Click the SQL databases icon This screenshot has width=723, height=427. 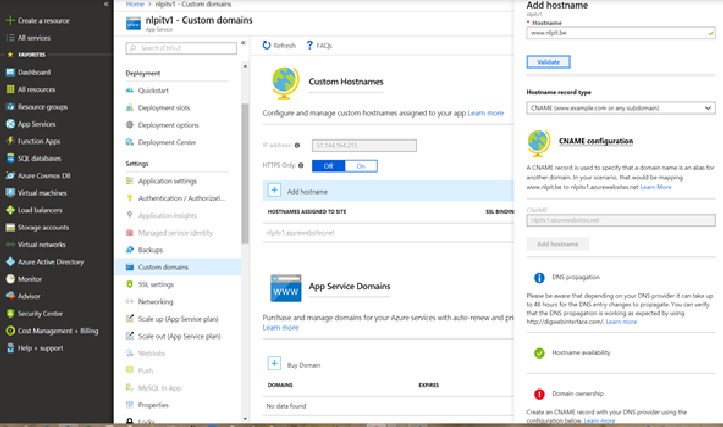click(10, 158)
